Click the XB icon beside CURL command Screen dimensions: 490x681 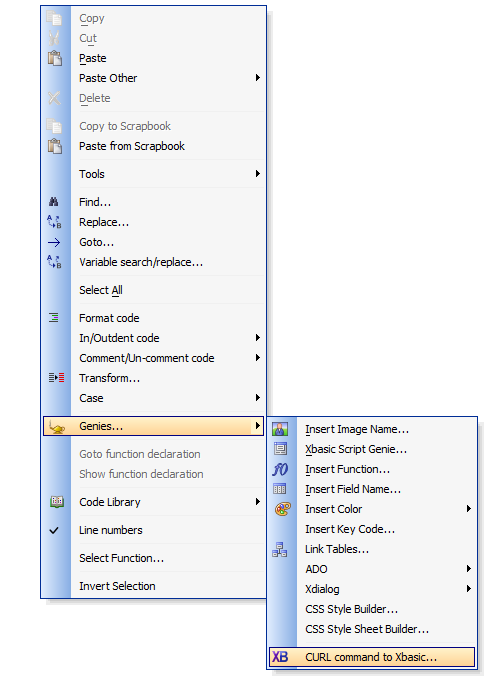tap(280, 657)
